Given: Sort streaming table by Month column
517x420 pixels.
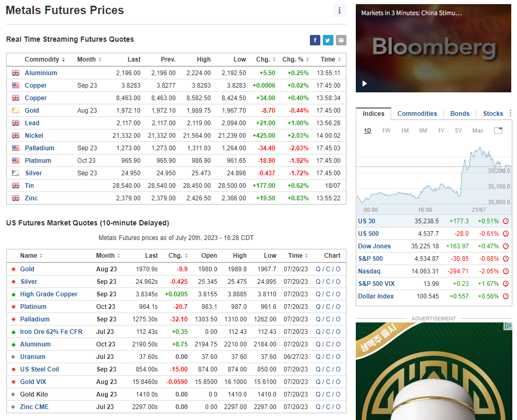Looking at the screenshot, I should tap(89, 59).
